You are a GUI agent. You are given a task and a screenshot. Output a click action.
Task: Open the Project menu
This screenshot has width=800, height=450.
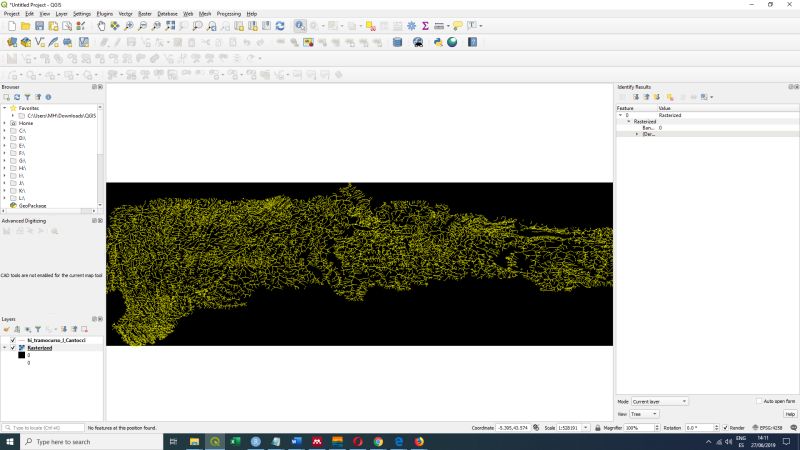pyautogui.click(x=11, y=14)
